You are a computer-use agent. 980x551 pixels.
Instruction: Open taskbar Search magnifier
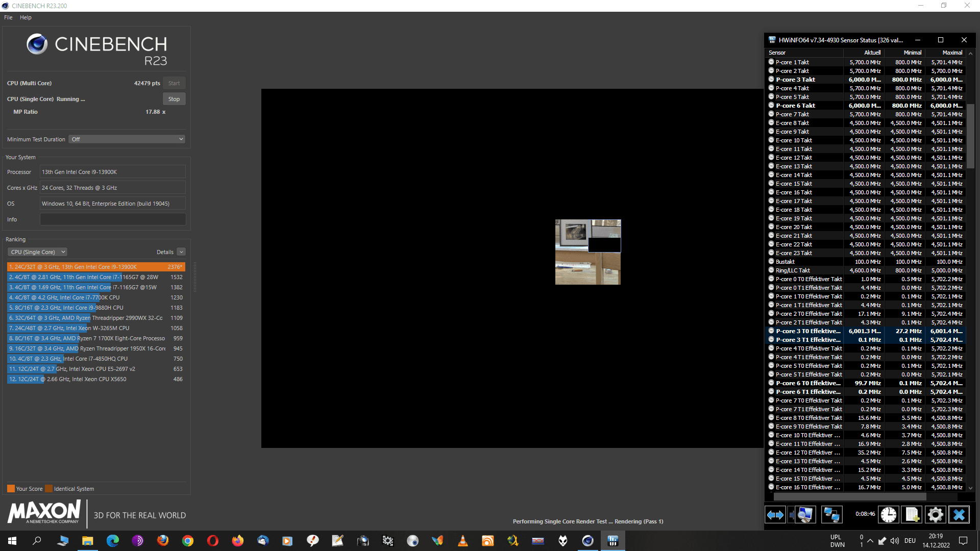coord(37,541)
